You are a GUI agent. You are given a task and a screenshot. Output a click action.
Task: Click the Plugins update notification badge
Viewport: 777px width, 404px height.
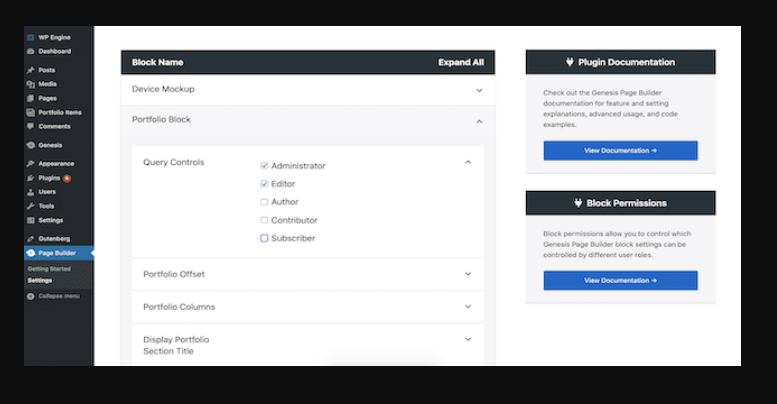tap(67, 178)
